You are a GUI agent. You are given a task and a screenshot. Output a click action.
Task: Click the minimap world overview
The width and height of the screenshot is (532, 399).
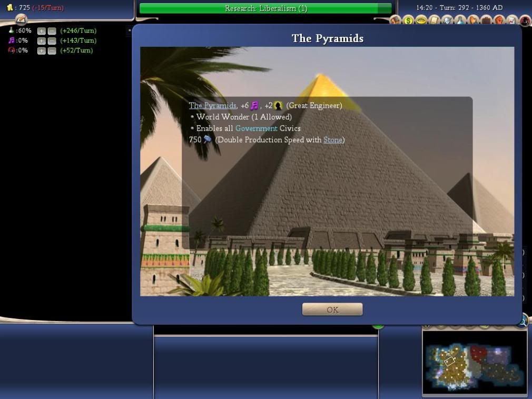tap(474, 362)
